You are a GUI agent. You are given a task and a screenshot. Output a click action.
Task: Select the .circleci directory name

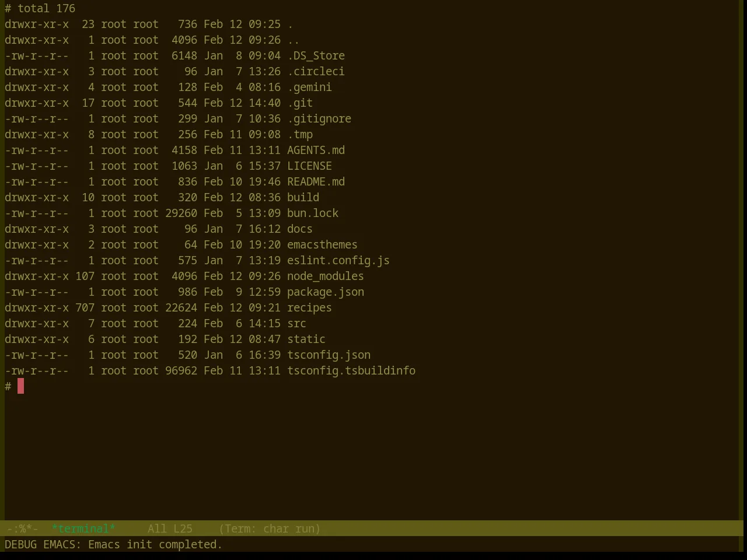(316, 71)
